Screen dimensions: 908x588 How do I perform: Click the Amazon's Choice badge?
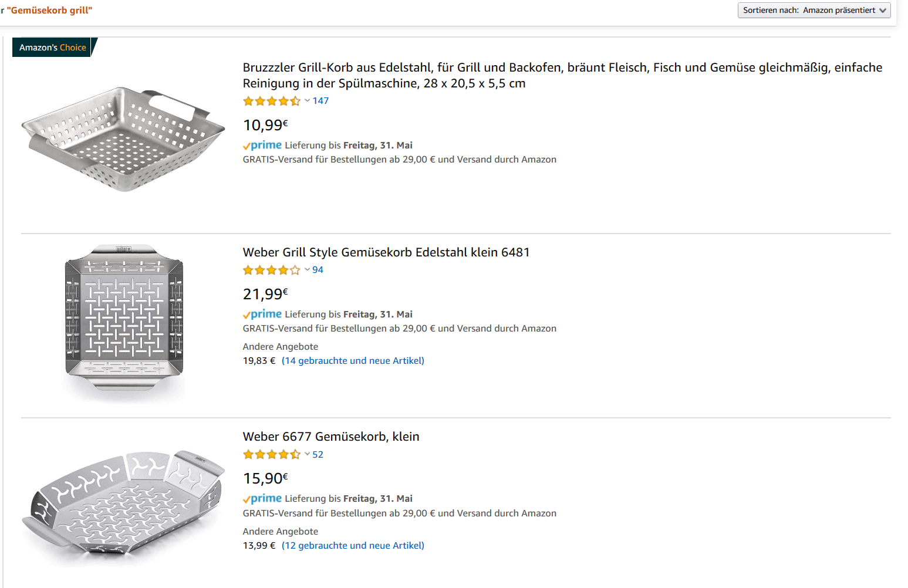click(x=52, y=48)
